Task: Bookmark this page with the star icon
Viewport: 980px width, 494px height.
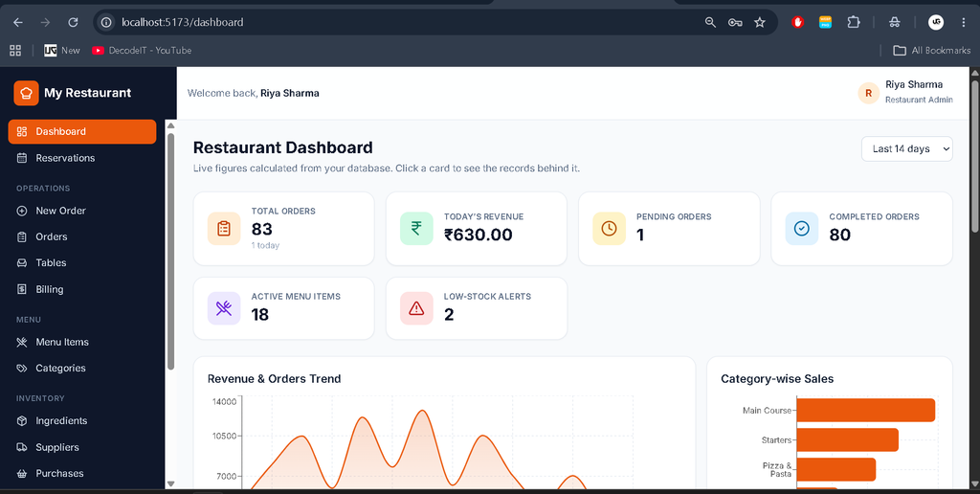Action: tap(759, 23)
